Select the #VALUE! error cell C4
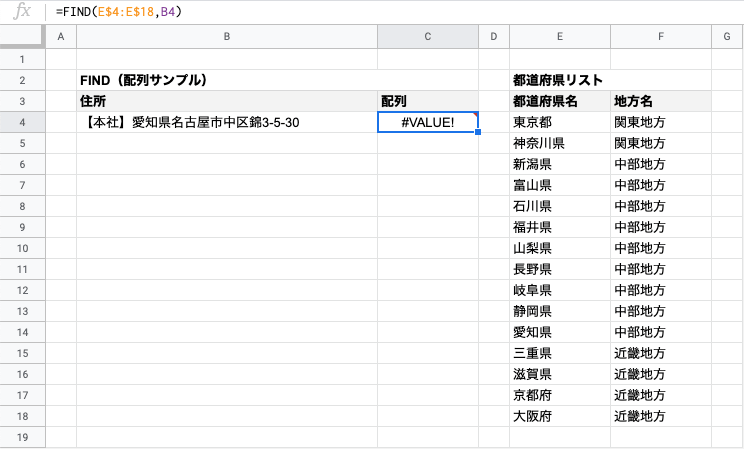Image resolution: width=744 pixels, height=449 pixels. (427, 122)
